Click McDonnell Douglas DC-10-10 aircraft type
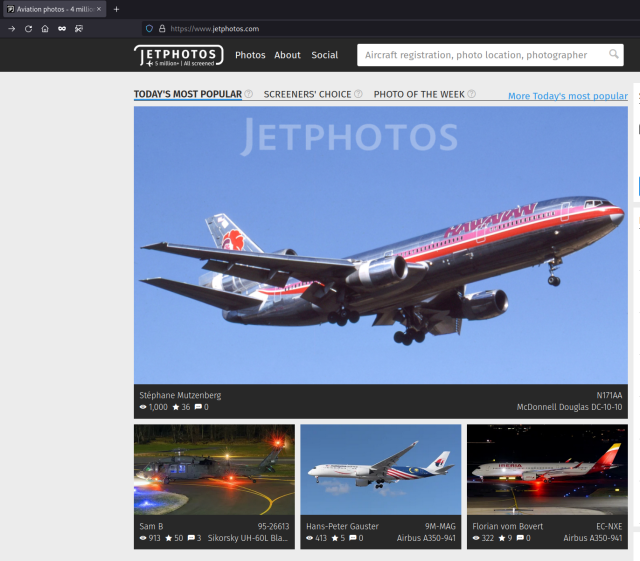640x561 pixels. pos(569,407)
